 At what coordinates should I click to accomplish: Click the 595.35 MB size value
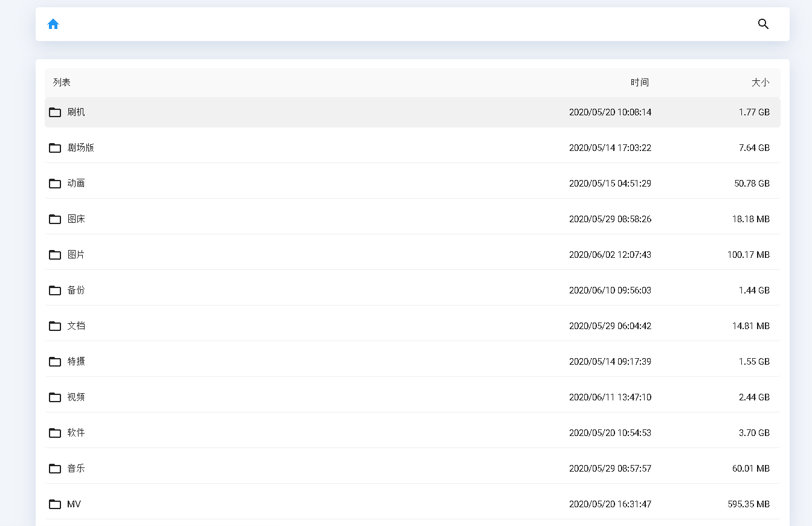point(749,504)
